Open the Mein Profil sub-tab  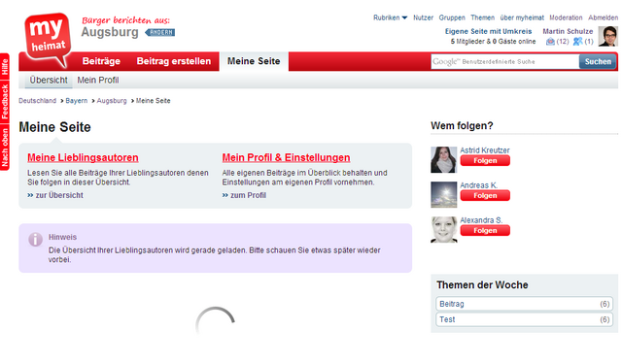tap(98, 80)
